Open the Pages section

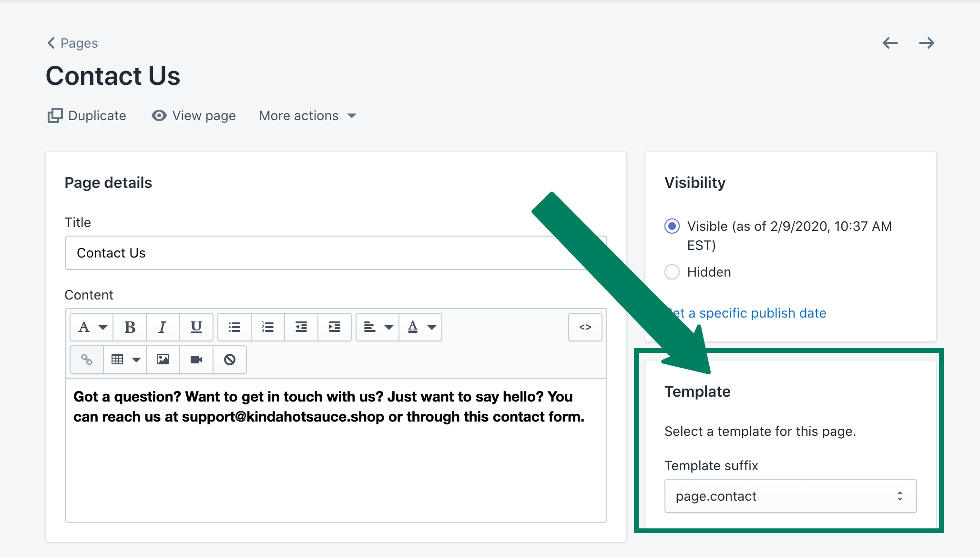pos(75,42)
